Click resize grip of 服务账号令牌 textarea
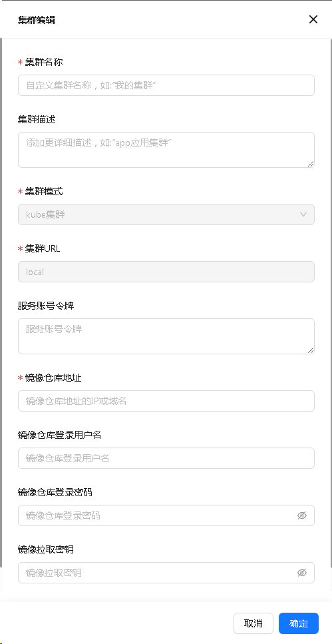The image size is (332, 644). tap(311, 350)
